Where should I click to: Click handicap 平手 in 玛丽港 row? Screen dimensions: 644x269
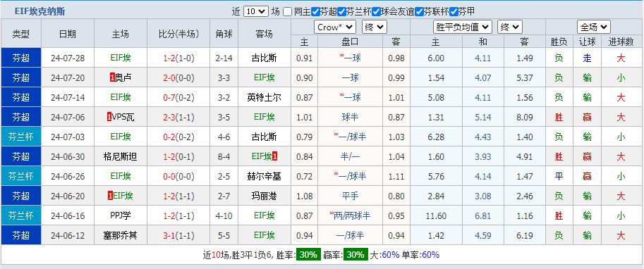click(x=350, y=196)
